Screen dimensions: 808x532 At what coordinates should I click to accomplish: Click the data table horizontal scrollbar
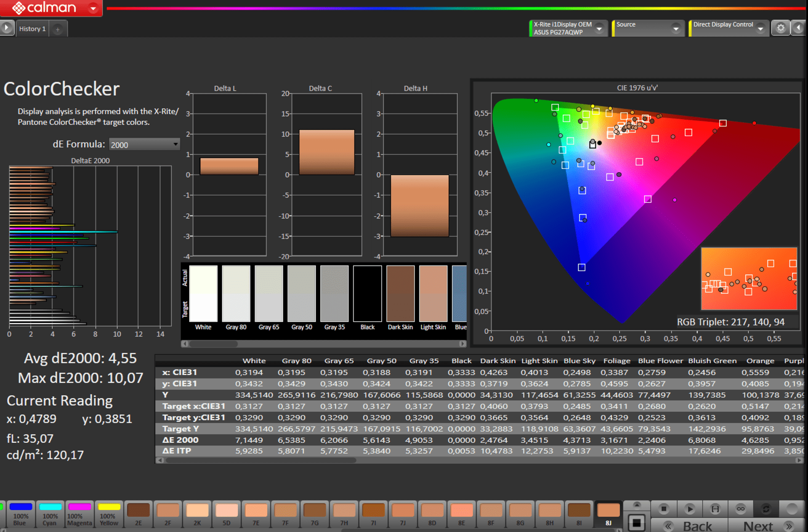tap(261, 460)
